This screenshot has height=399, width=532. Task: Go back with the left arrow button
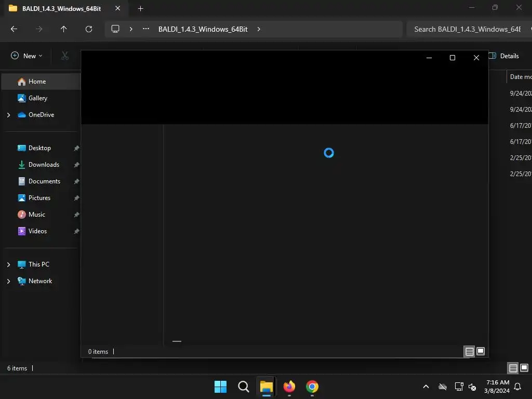[x=14, y=29]
